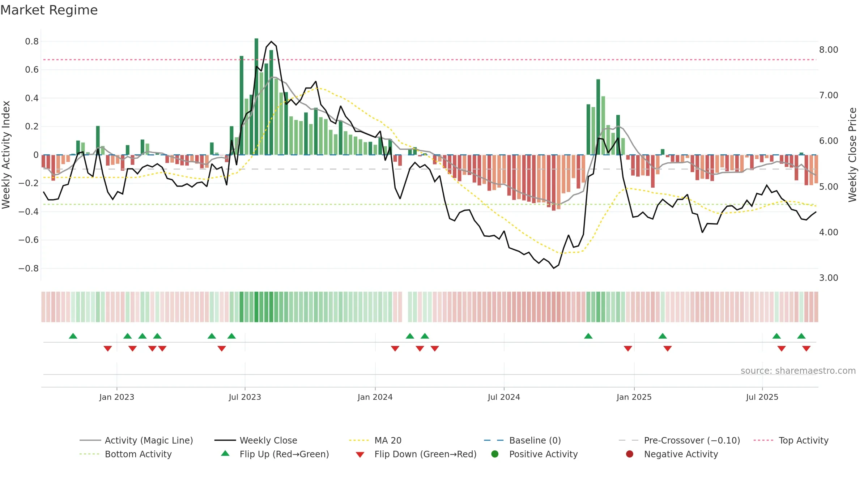Click the 5.00 tick on the price axis

tap(829, 187)
